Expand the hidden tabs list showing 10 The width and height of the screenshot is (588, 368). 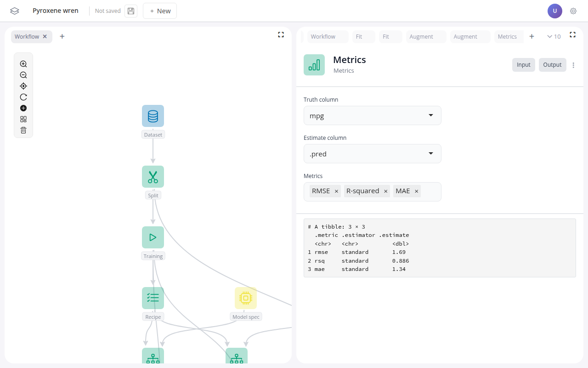coord(554,36)
